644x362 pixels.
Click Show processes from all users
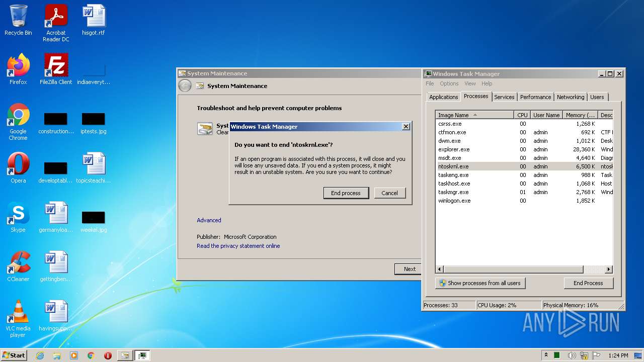480,283
